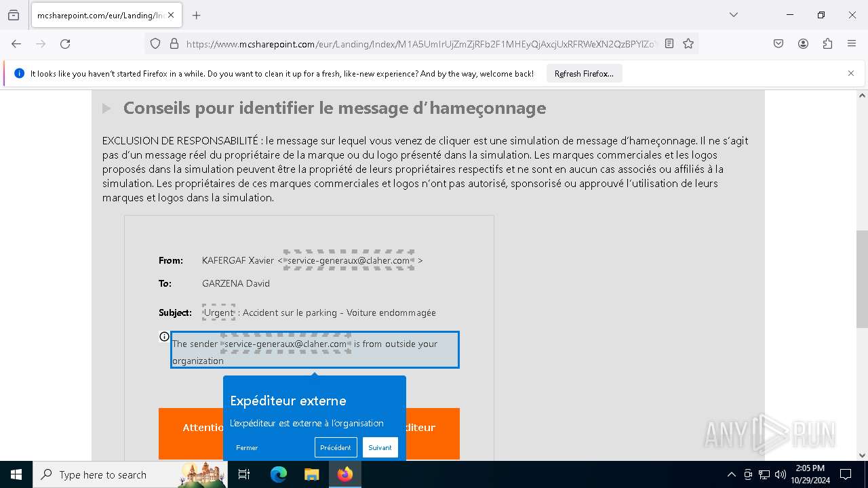Close the mcsharepoint.com browser tab
Screen dimensions: 868x488
click(171, 15)
